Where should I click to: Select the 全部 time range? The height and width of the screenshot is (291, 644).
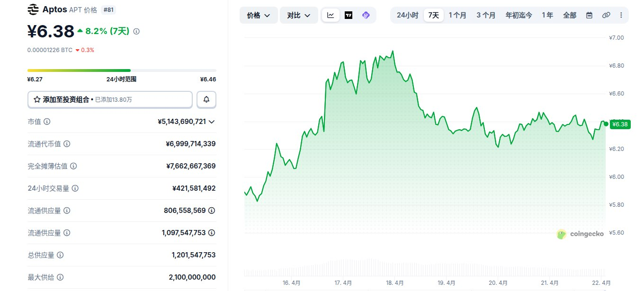tap(570, 15)
